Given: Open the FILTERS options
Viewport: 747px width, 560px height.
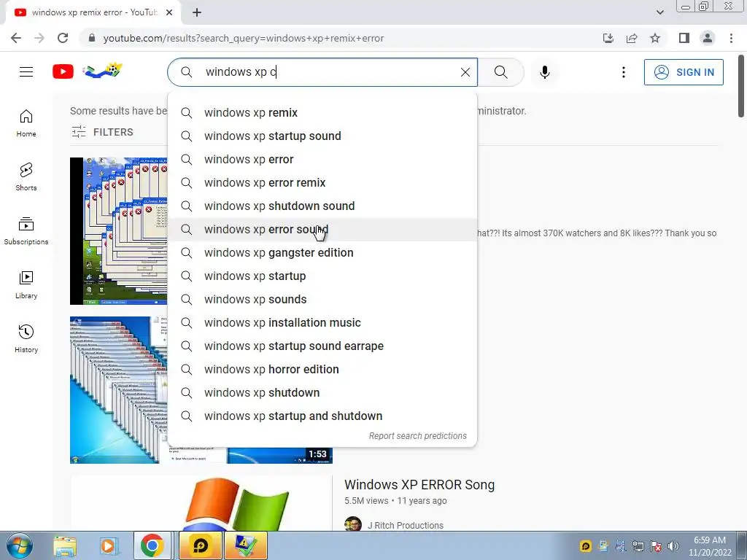Looking at the screenshot, I should click(102, 132).
